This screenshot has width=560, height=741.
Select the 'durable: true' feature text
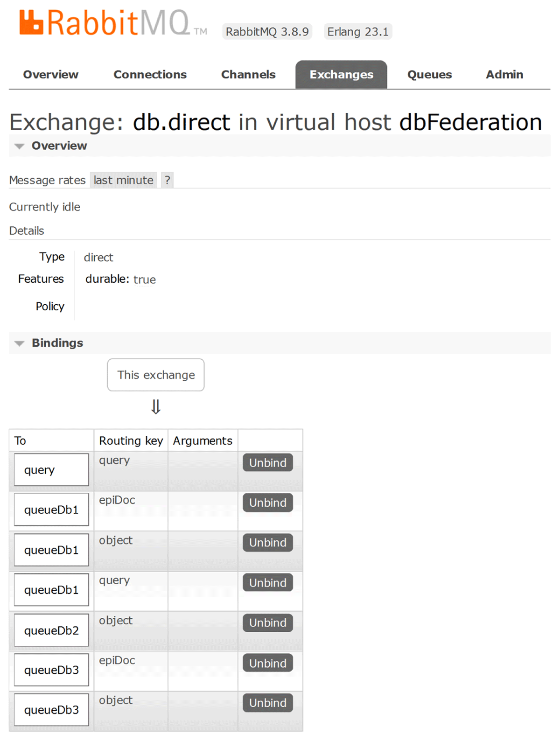120,279
